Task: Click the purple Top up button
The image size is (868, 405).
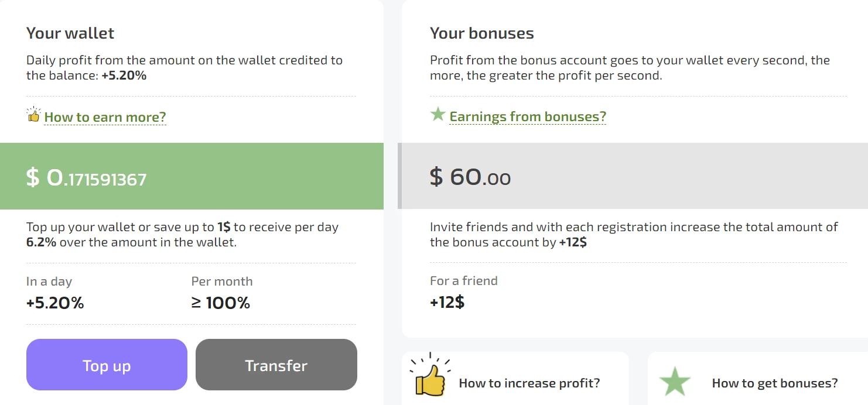Action: pos(107,365)
